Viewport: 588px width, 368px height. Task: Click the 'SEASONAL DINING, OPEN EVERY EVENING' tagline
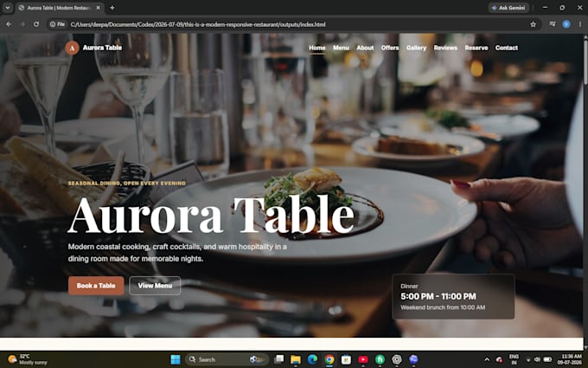pyautogui.click(x=127, y=184)
